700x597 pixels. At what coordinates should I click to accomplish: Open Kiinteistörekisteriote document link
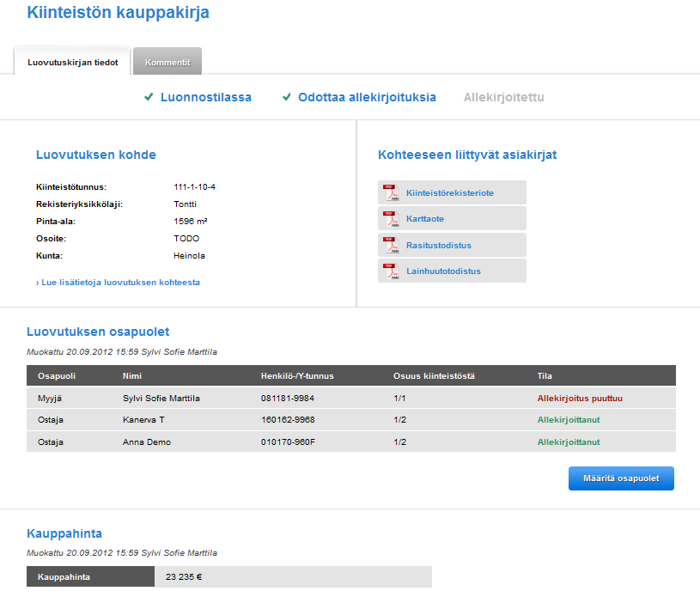(450, 193)
